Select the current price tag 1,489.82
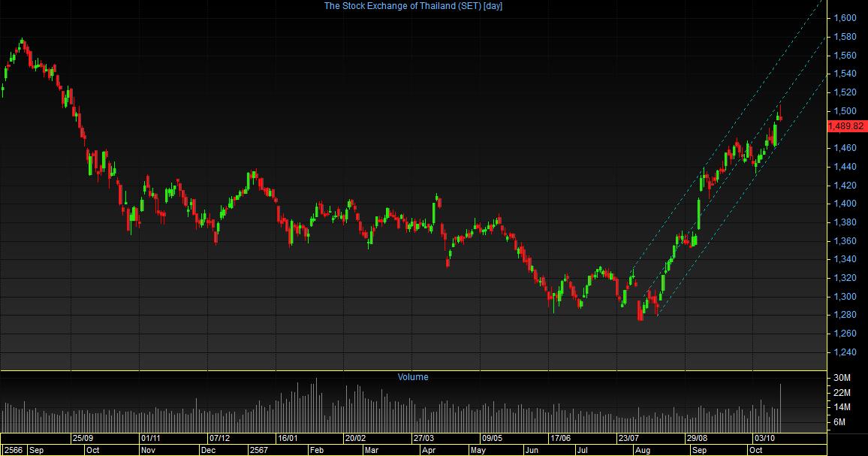This screenshot has height=456, width=868. point(845,126)
